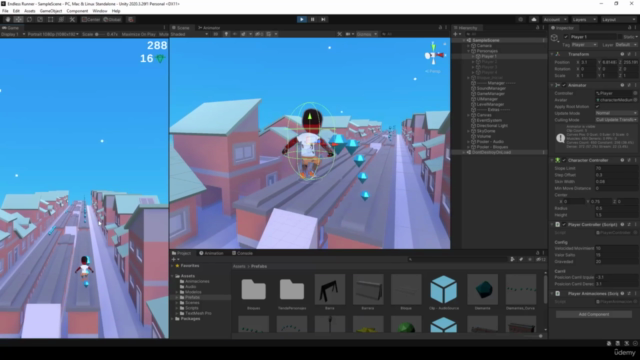The height and width of the screenshot is (360, 640).
Task: Click the Pause button
Action: [x=312, y=19]
